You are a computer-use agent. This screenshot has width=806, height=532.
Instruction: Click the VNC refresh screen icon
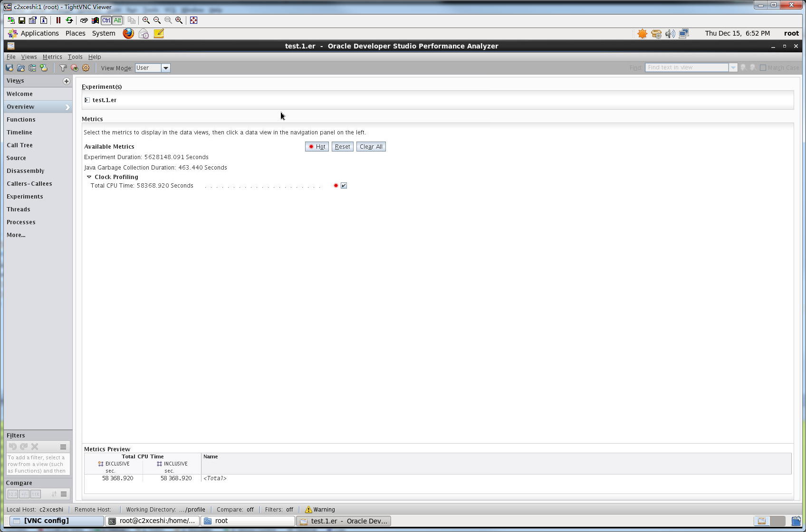tap(69, 20)
